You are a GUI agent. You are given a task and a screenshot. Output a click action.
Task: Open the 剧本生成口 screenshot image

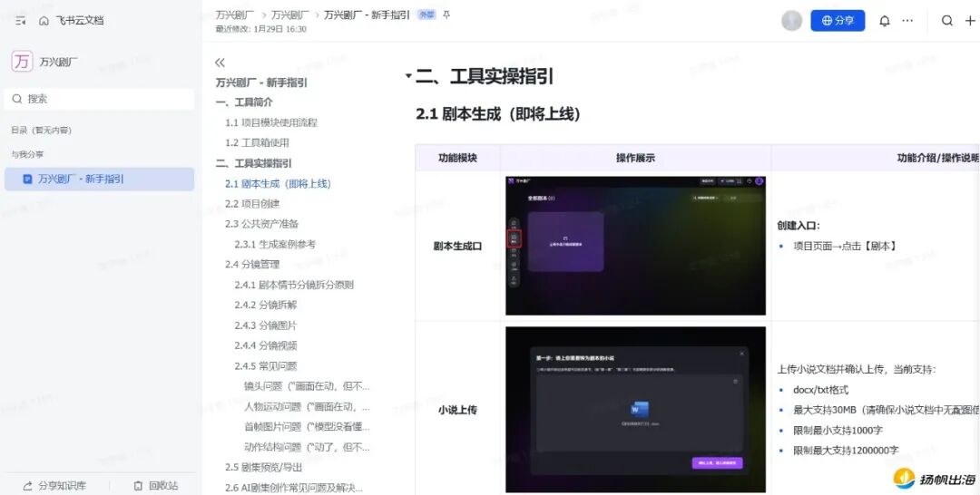coord(635,246)
